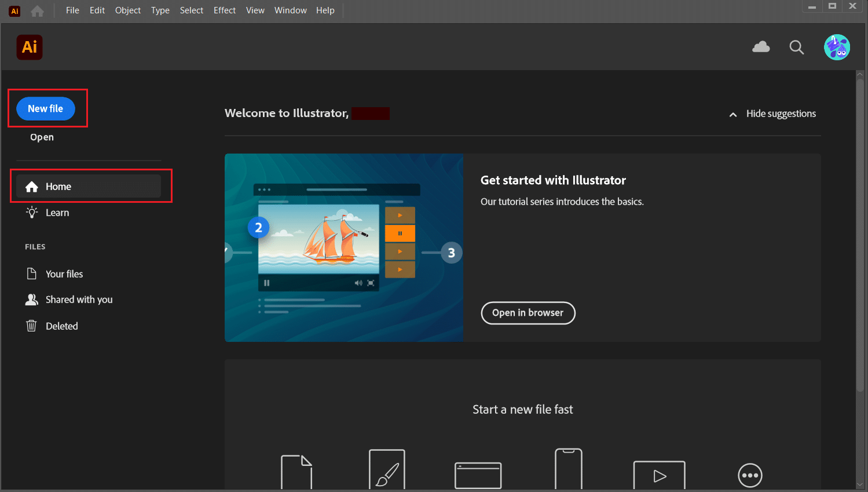Click the home icon in title bar

(x=37, y=11)
